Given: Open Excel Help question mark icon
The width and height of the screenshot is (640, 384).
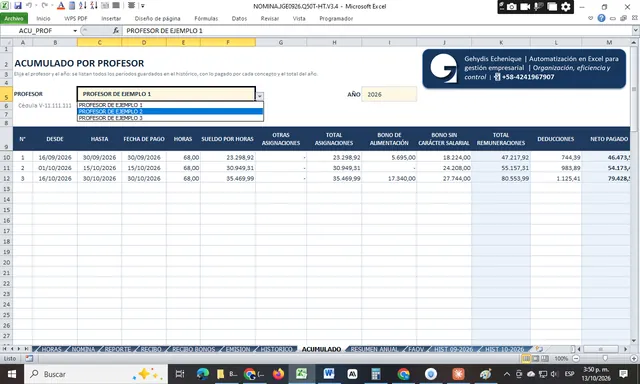Looking at the screenshot, I should click(601, 18).
